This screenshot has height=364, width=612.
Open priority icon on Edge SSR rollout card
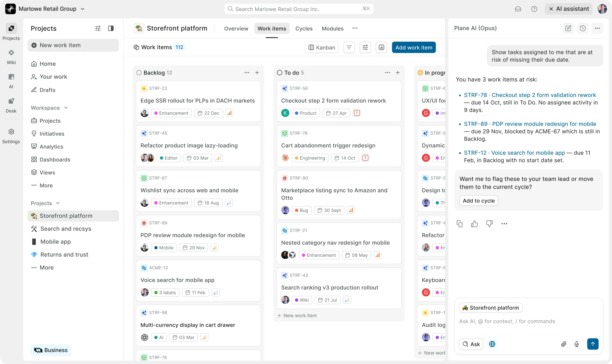point(229,113)
